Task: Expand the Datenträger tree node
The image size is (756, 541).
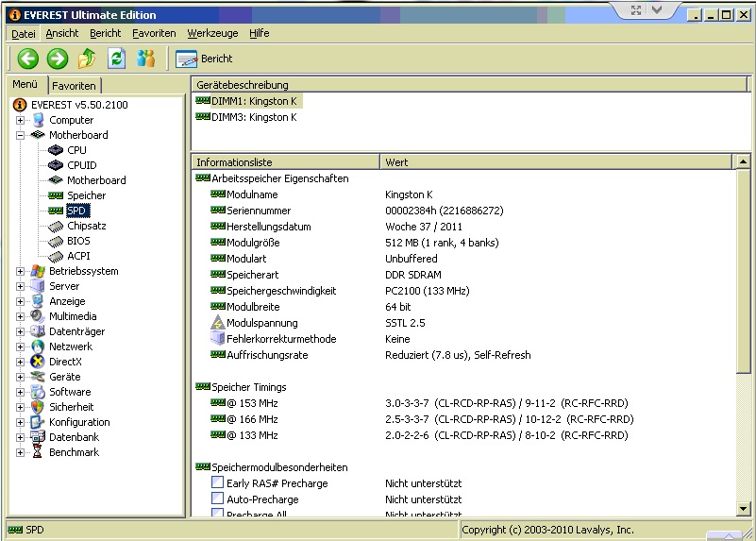Action: tap(20, 331)
